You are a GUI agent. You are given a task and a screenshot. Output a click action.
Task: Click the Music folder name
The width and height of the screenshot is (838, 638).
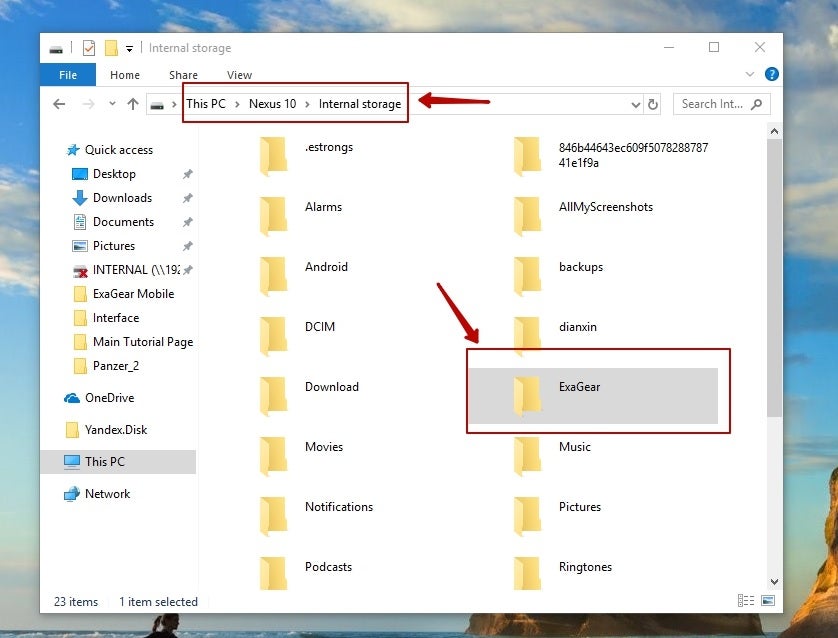pyautogui.click(x=575, y=447)
